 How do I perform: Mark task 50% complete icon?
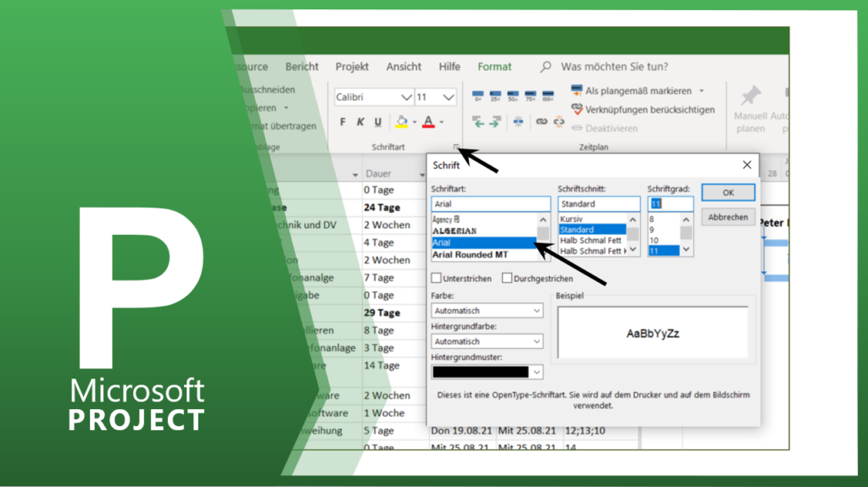(511, 96)
